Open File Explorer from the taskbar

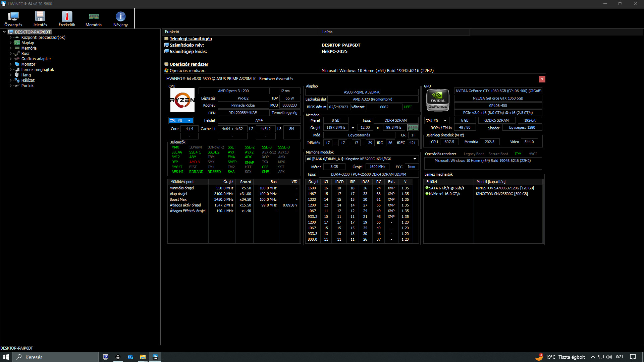click(x=143, y=357)
